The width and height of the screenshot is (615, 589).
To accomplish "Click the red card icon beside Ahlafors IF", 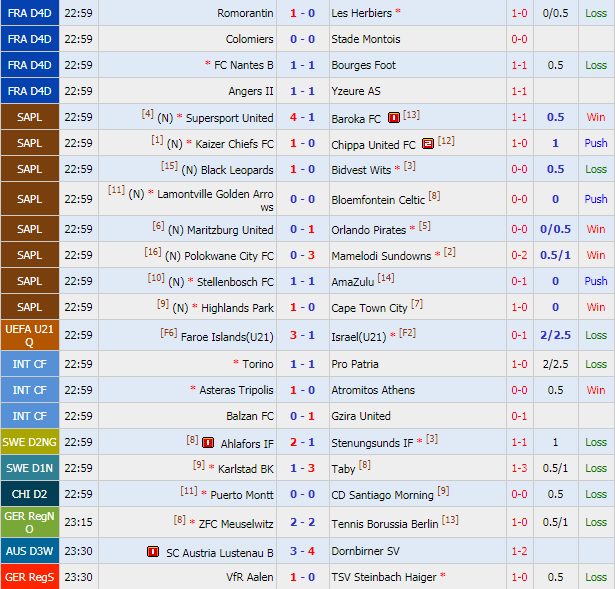I will click(208, 443).
